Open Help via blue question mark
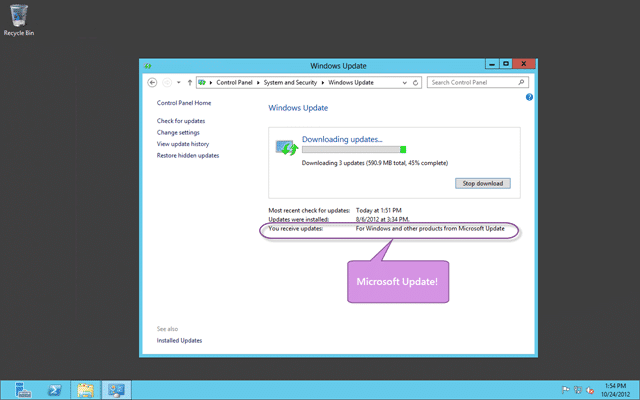This screenshot has width=640, height=400. [529, 97]
